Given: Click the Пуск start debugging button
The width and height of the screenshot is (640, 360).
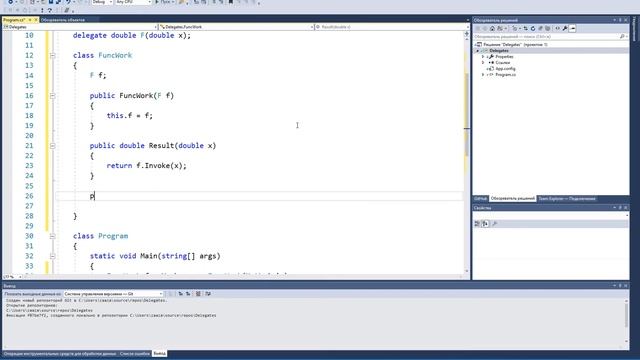Looking at the screenshot, I should pyautogui.click(x=163, y=2).
